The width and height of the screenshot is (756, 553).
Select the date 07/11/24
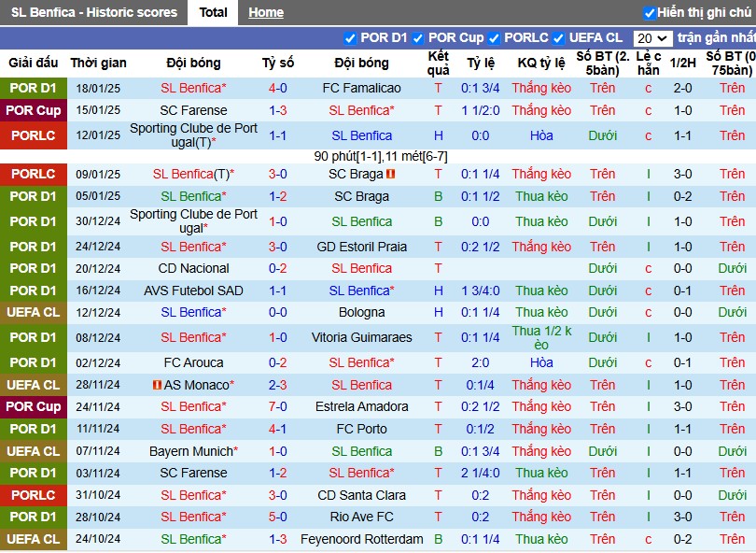[98, 451]
